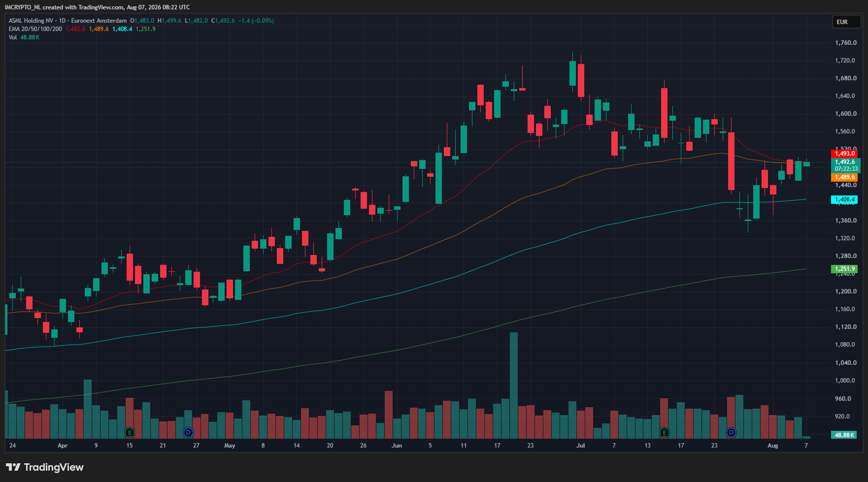Image resolution: width=868 pixels, height=482 pixels.
Task: Click the 1,040.0 price axis label
Action: click(x=846, y=363)
